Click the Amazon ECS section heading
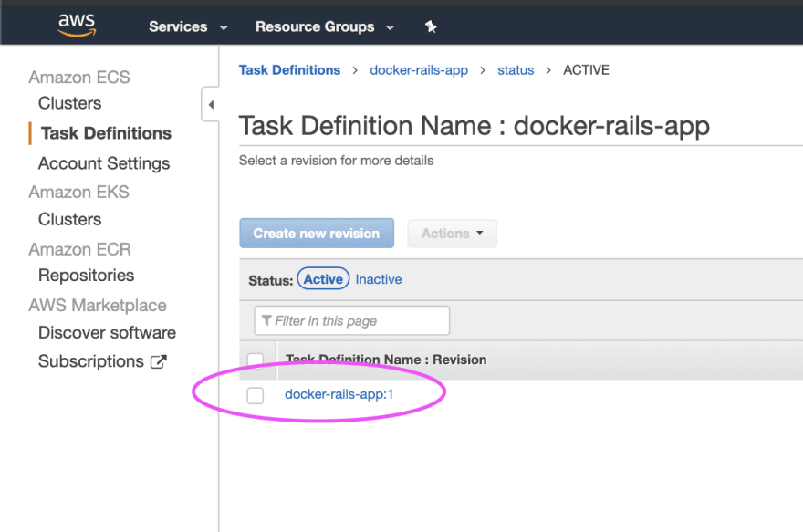The image size is (803, 532). tap(79, 78)
